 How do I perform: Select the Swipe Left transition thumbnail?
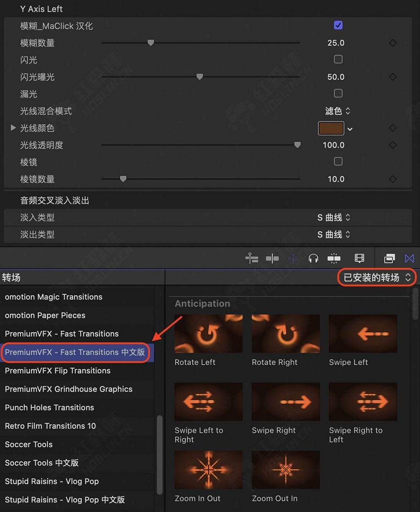363,334
